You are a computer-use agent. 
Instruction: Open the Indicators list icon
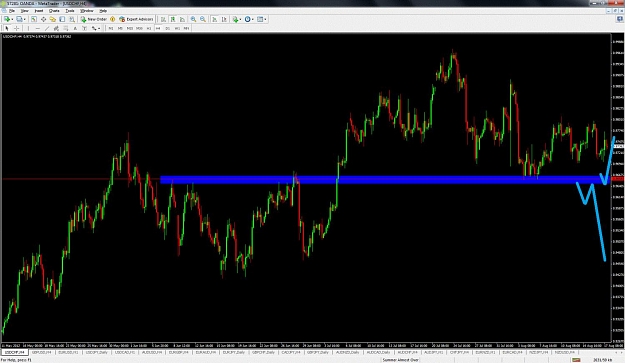point(235,19)
